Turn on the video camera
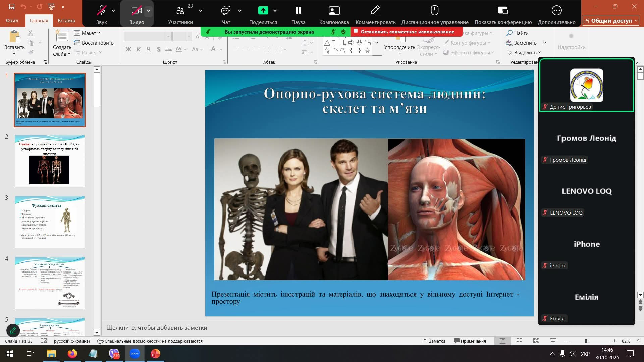The image size is (644, 362). pyautogui.click(x=136, y=11)
